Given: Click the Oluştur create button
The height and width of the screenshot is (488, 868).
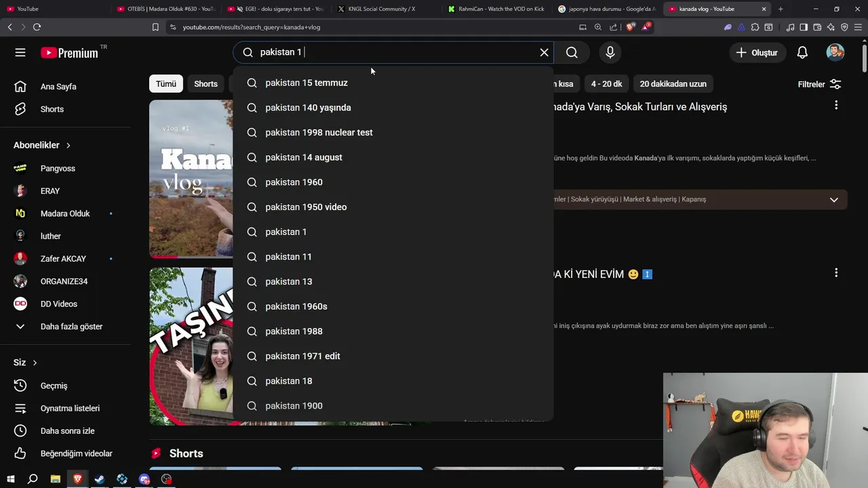Looking at the screenshot, I should pyautogui.click(x=757, y=52).
